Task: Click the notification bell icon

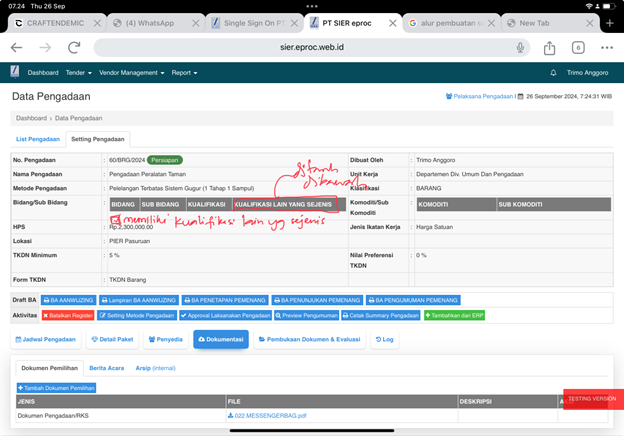Action: [x=553, y=73]
